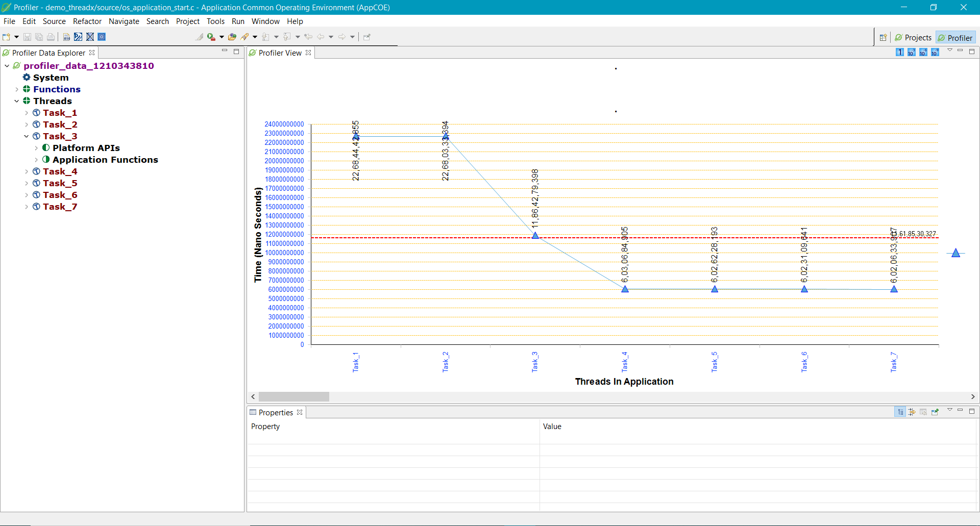Toggle Show Categories in Properties panel
The image size is (980, 526).
click(900, 412)
